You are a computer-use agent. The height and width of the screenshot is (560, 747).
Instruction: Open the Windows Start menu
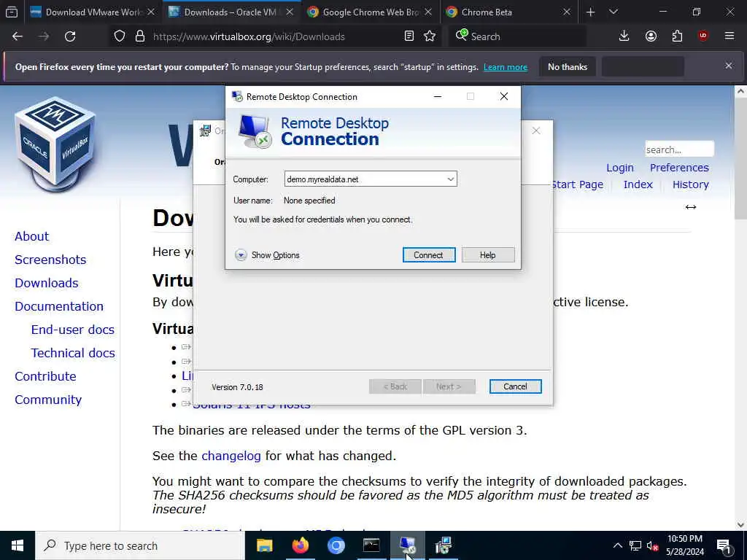click(x=18, y=545)
